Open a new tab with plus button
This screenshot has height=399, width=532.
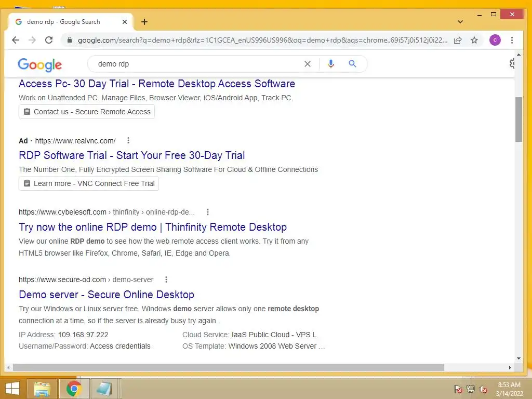point(144,22)
